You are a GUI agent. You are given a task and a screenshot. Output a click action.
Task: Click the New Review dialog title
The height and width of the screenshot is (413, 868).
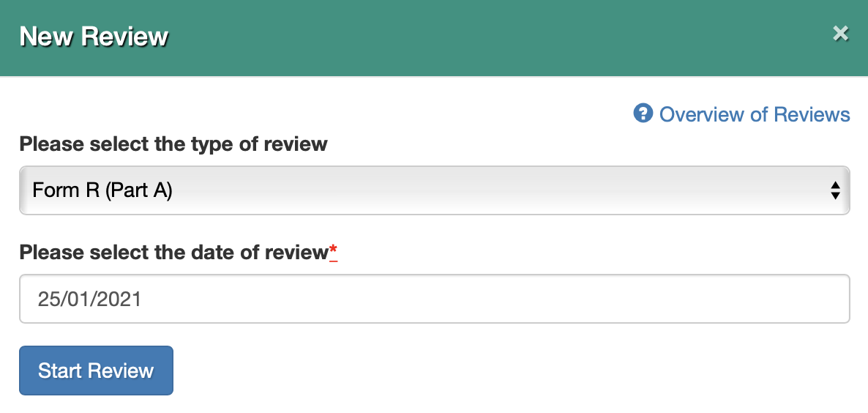click(94, 37)
